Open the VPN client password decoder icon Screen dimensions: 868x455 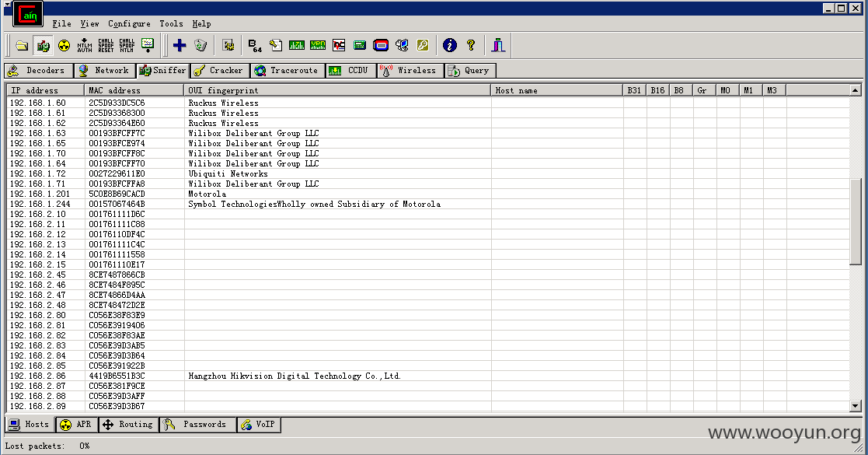tap(318, 45)
